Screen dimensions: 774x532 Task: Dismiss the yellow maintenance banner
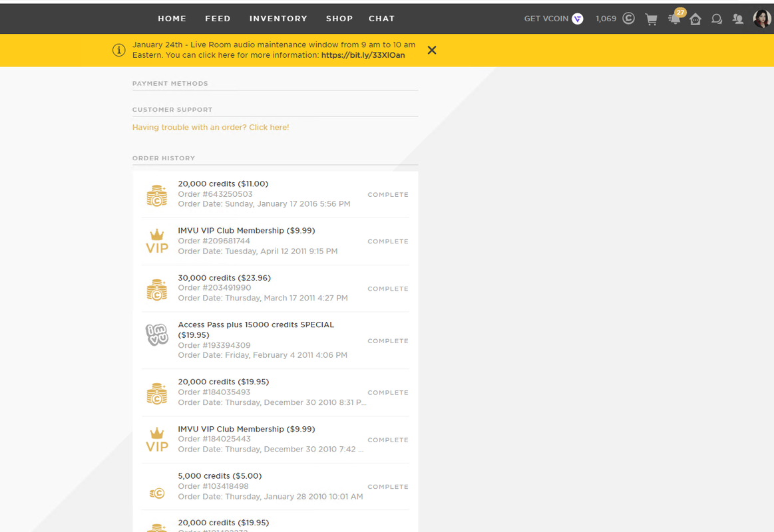click(432, 51)
